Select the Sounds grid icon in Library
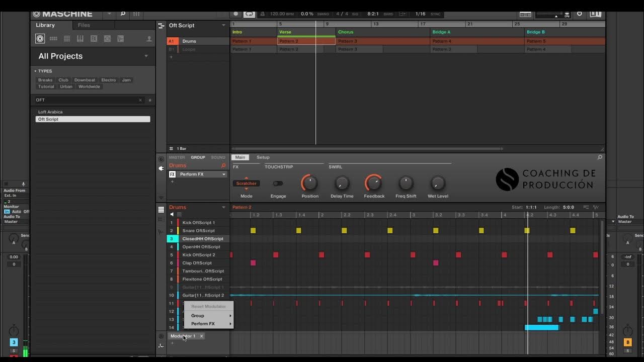The height and width of the screenshot is (362, 644). (67, 39)
